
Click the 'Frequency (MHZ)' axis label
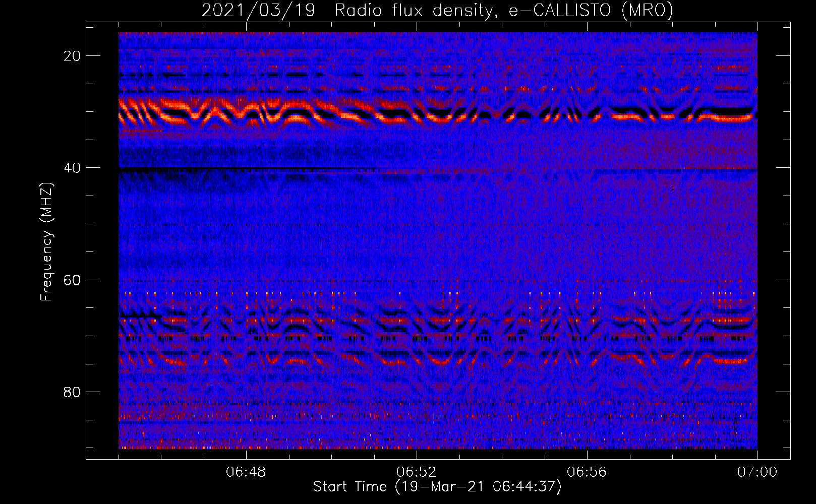tap(46, 242)
